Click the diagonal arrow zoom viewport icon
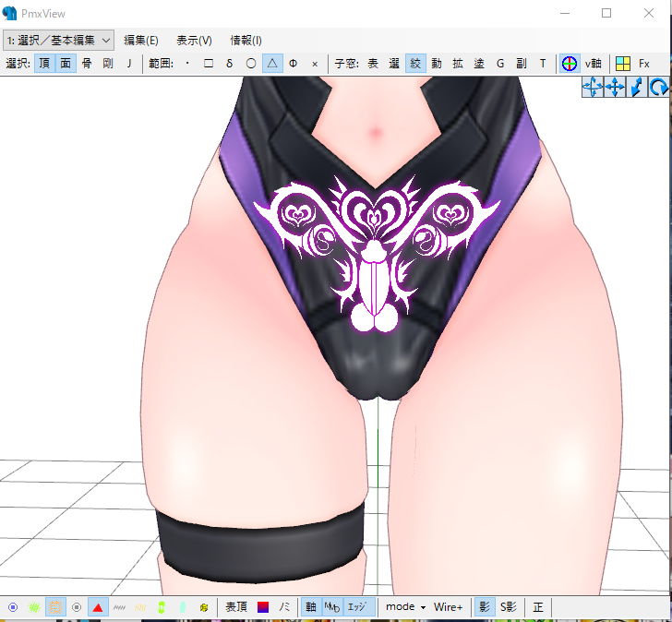Viewport: 672px width, 622px height. coord(636,87)
